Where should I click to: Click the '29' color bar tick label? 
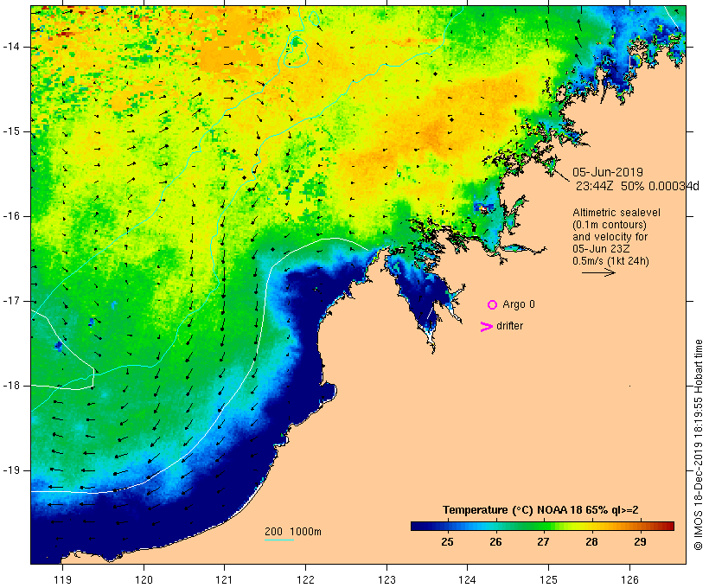(640, 542)
